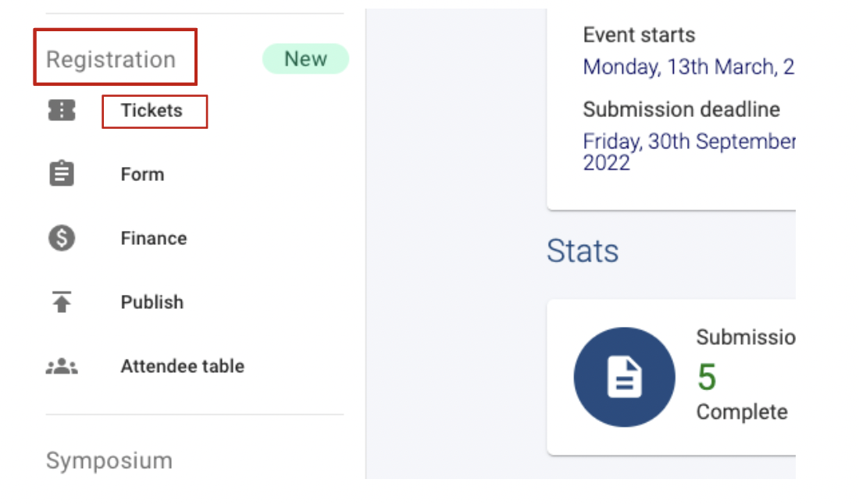The image size is (859, 504).
Task: Navigate to the Finance page
Action: tap(153, 238)
